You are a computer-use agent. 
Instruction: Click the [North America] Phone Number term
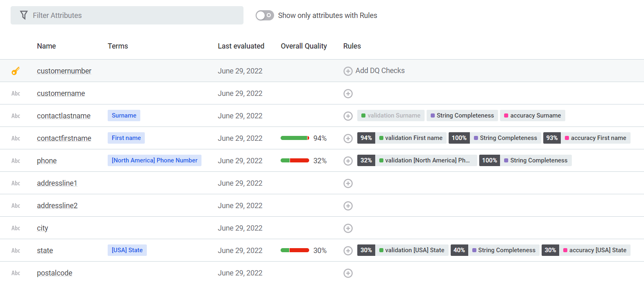pyautogui.click(x=155, y=160)
